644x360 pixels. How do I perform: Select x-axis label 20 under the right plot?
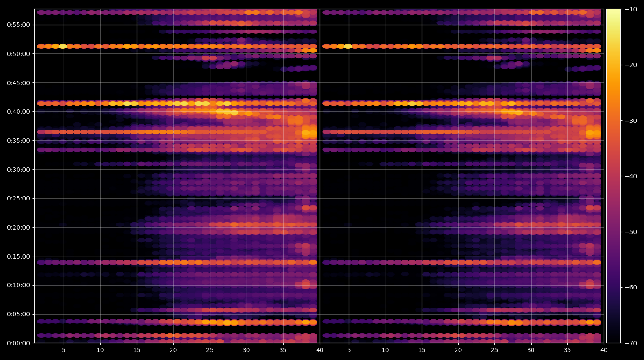[458, 350]
